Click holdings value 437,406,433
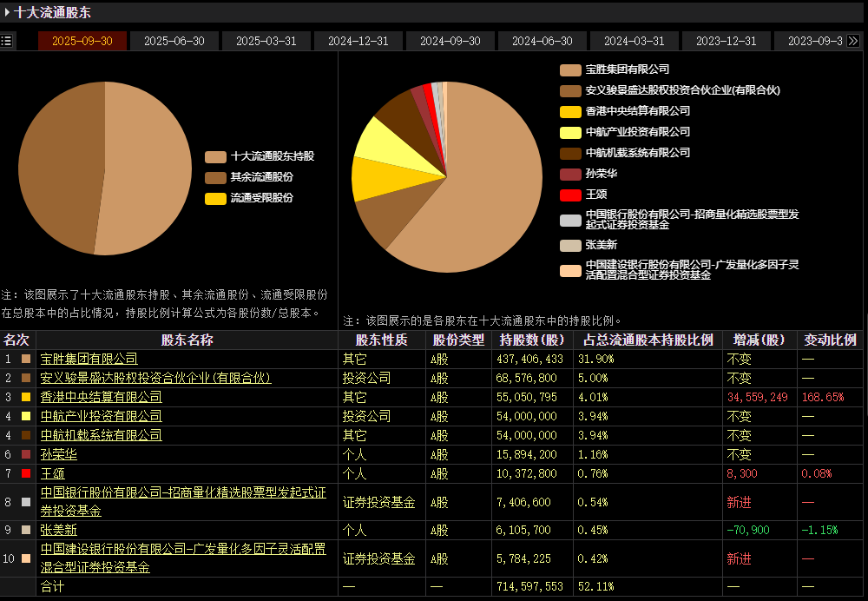Screen dimensions: 868x601 point(529,359)
